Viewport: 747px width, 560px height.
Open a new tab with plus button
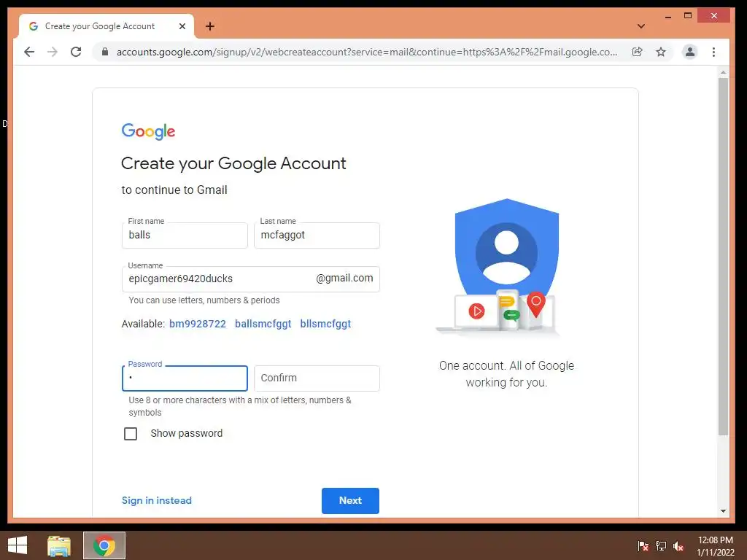click(x=210, y=26)
